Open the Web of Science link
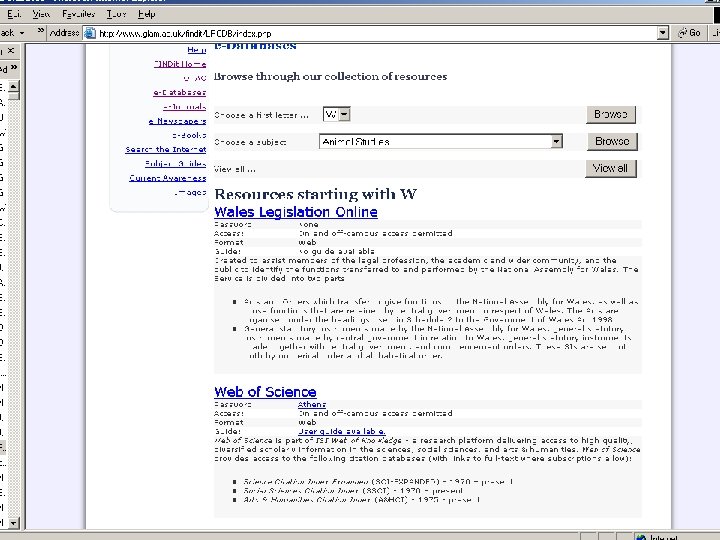 point(265,392)
